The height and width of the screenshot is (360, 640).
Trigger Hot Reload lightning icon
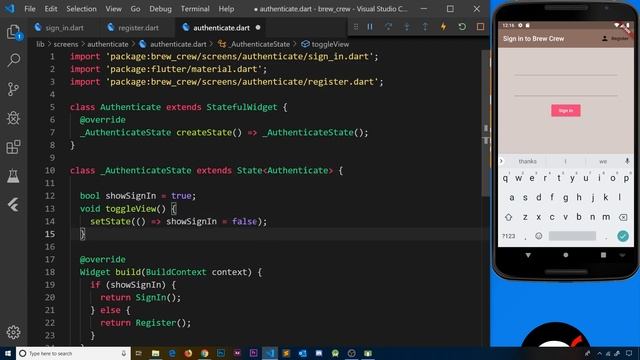coord(443,27)
